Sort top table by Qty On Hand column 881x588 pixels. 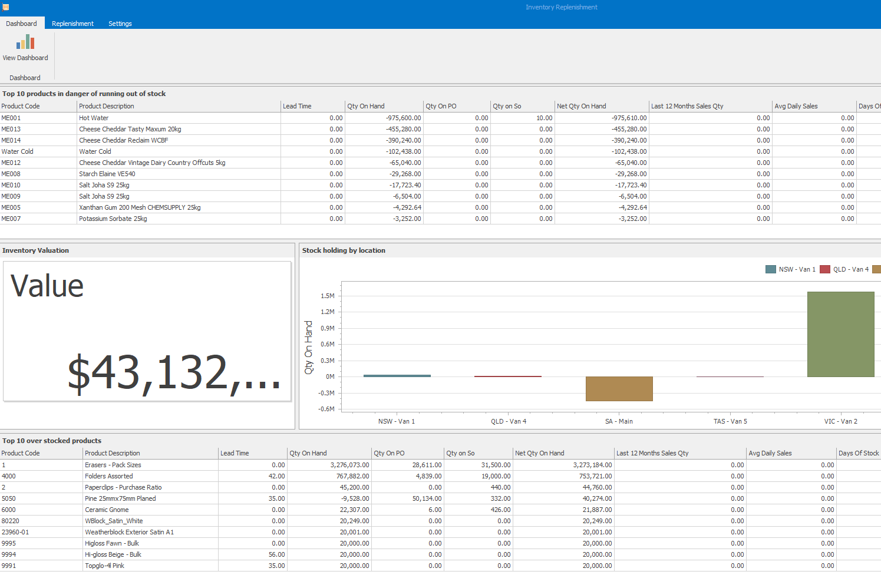[383, 106]
